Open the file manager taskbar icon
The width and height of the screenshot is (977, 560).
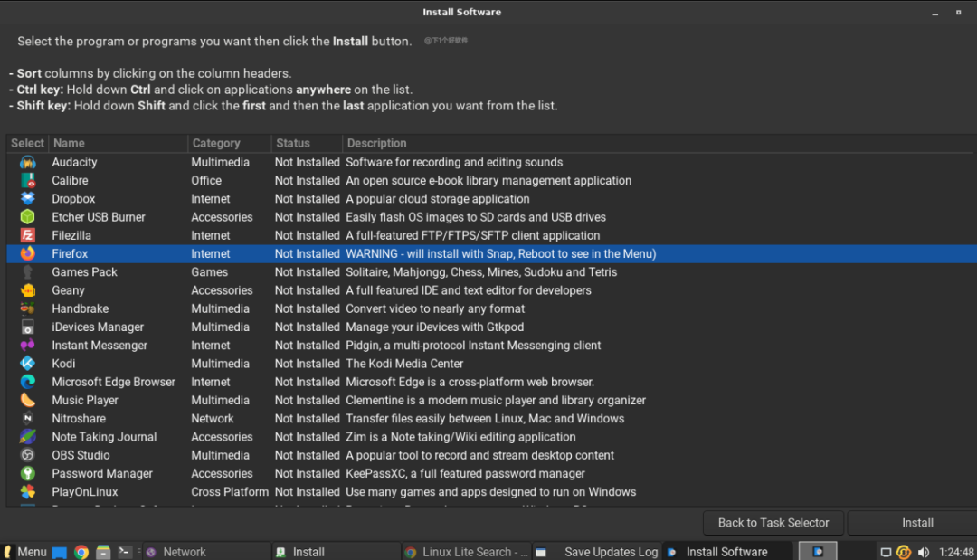tap(103, 551)
